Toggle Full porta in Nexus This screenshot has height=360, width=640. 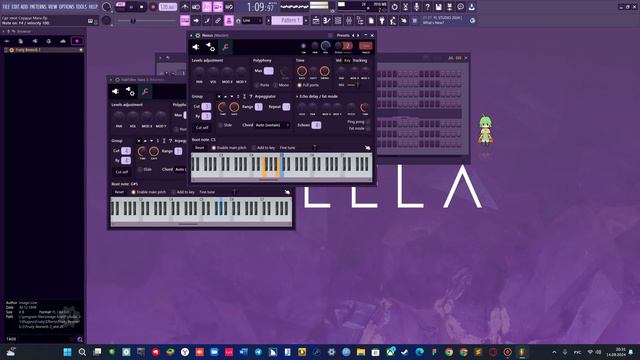pyautogui.click(x=308, y=85)
